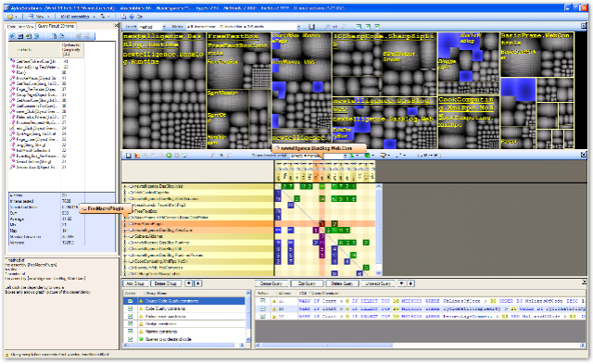Click the Add Group button

tap(135, 283)
